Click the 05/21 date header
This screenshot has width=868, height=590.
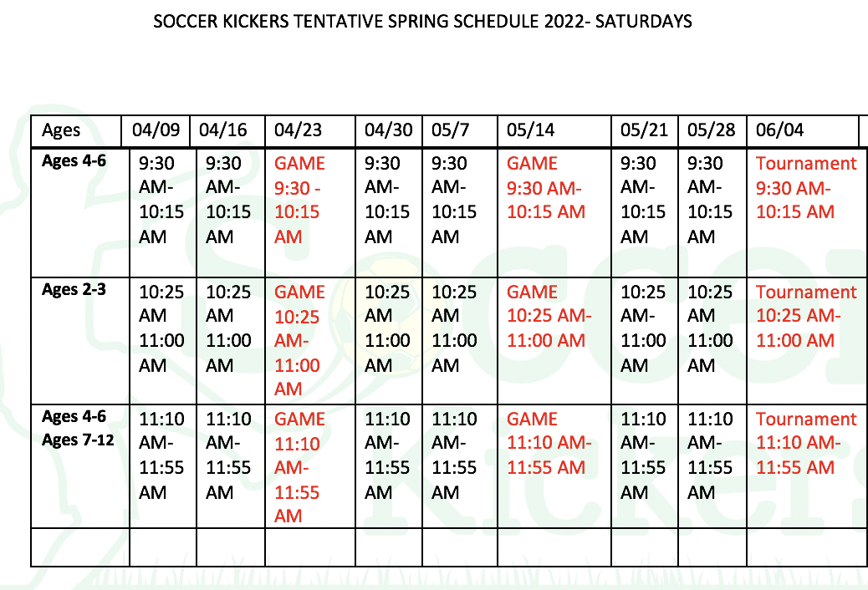(644, 130)
